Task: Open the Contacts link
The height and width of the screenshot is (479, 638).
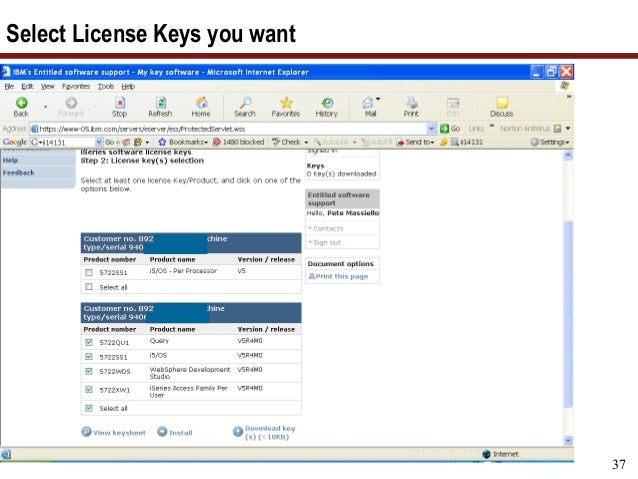Action: pyautogui.click(x=326, y=229)
